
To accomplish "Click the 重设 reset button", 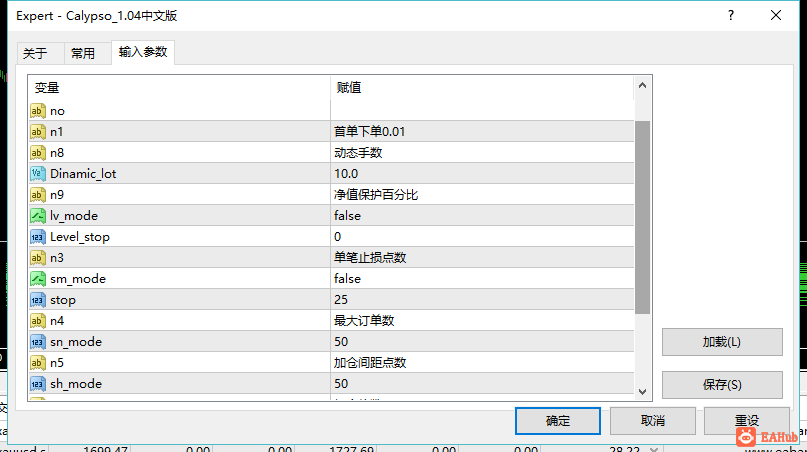I will click(747, 421).
